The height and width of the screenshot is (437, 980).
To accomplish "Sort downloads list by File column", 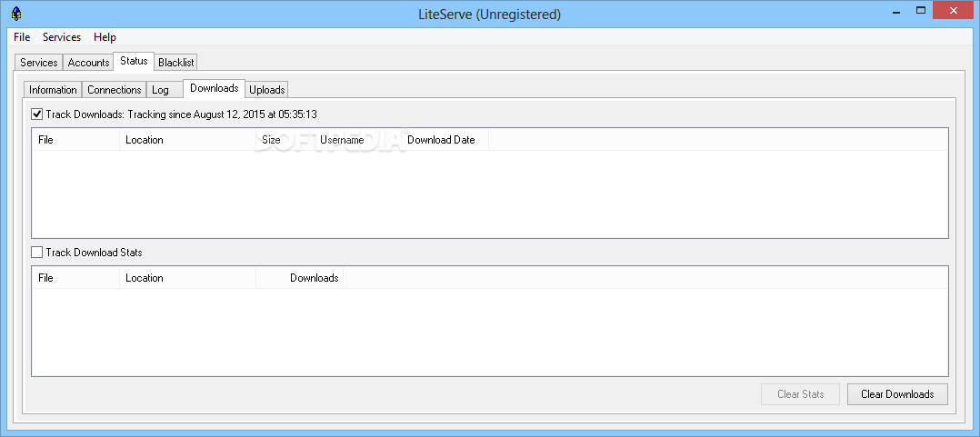I will [75, 140].
